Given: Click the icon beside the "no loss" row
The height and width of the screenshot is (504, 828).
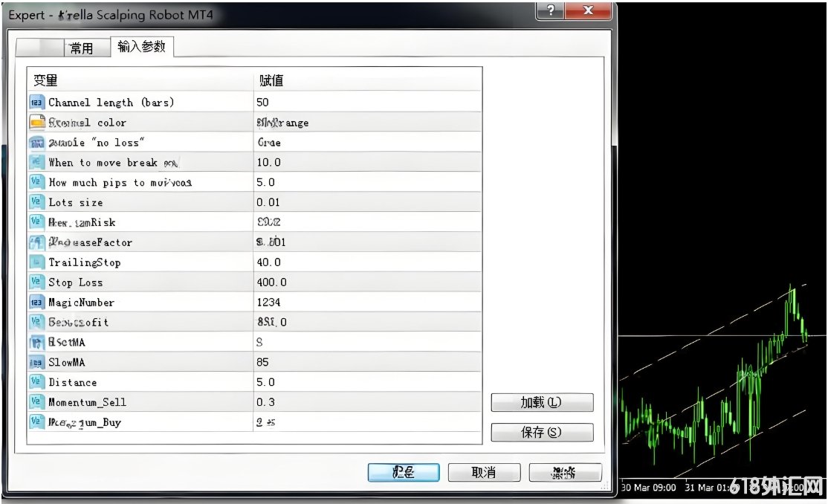Looking at the screenshot, I should click(37, 142).
